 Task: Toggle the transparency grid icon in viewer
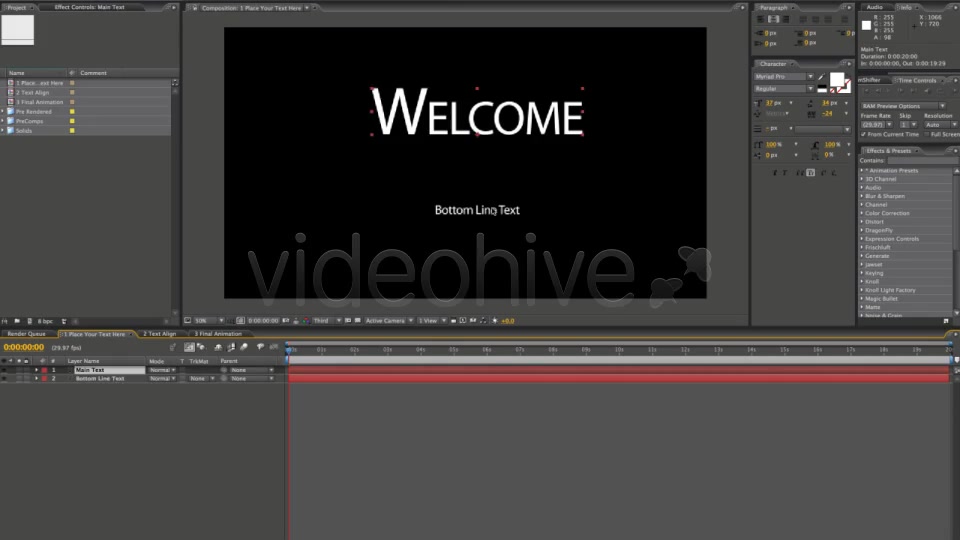pos(357,320)
